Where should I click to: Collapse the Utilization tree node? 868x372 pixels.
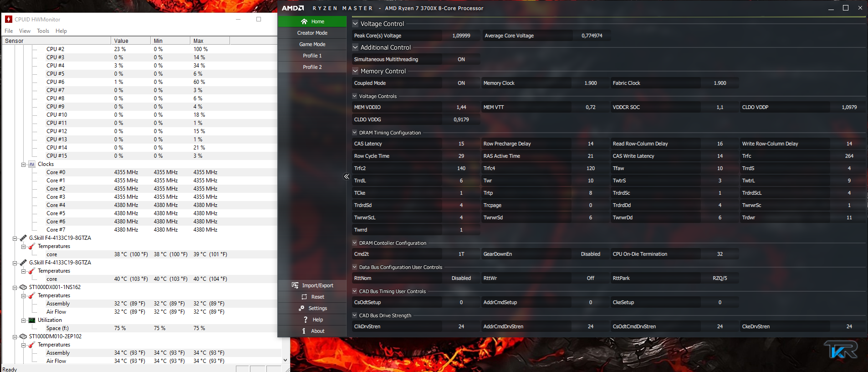(x=23, y=320)
